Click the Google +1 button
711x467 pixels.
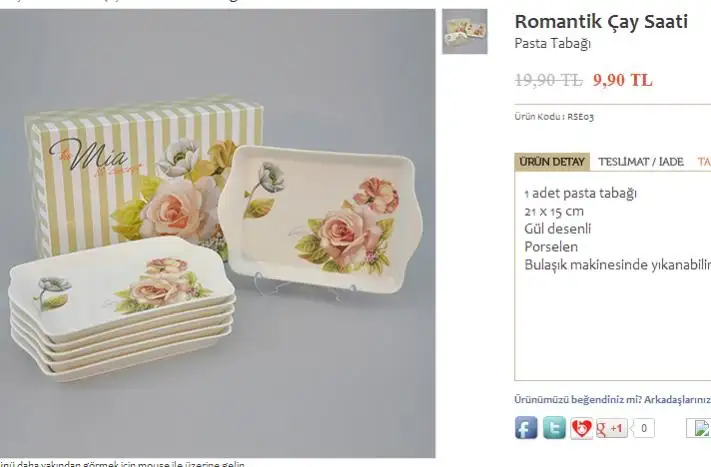[x=611, y=428]
